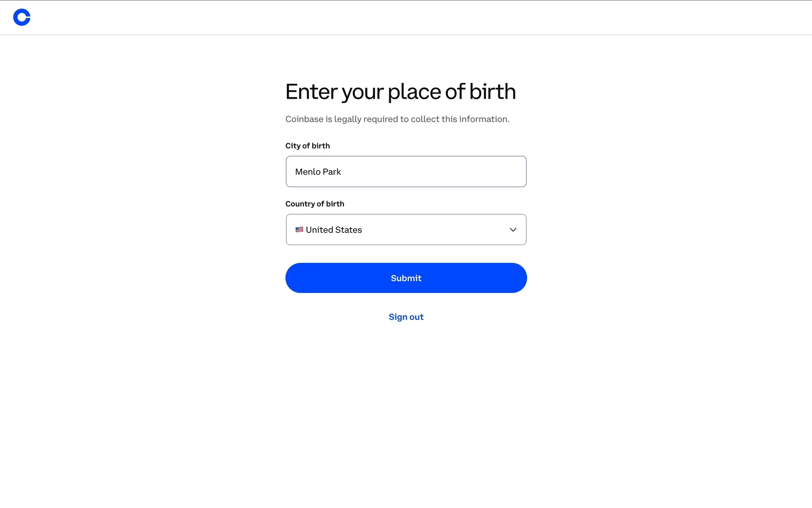This screenshot has width=812, height=508.
Task: Focus the City of birth input field
Action: (406, 171)
